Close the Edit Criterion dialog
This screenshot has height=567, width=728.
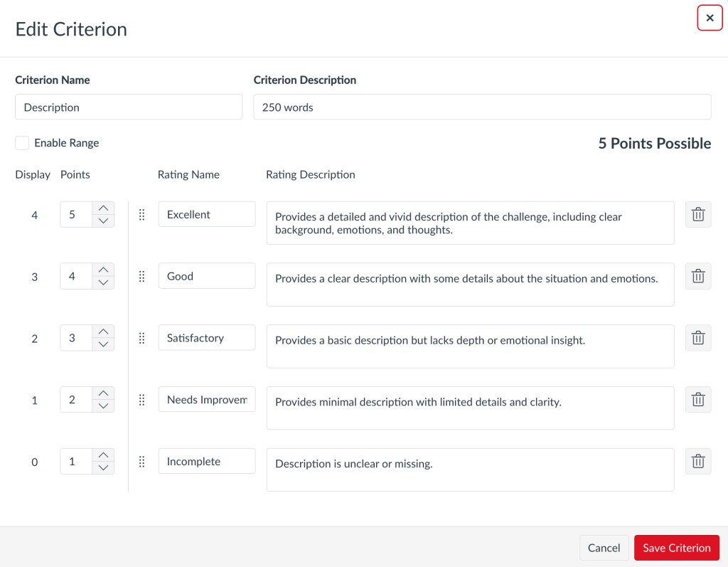710,18
